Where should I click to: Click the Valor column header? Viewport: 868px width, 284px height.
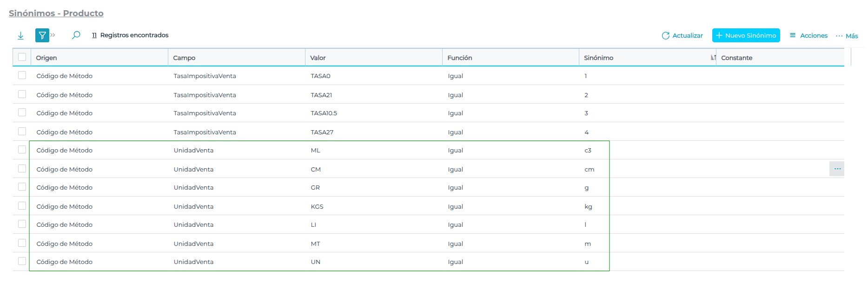tap(318, 58)
